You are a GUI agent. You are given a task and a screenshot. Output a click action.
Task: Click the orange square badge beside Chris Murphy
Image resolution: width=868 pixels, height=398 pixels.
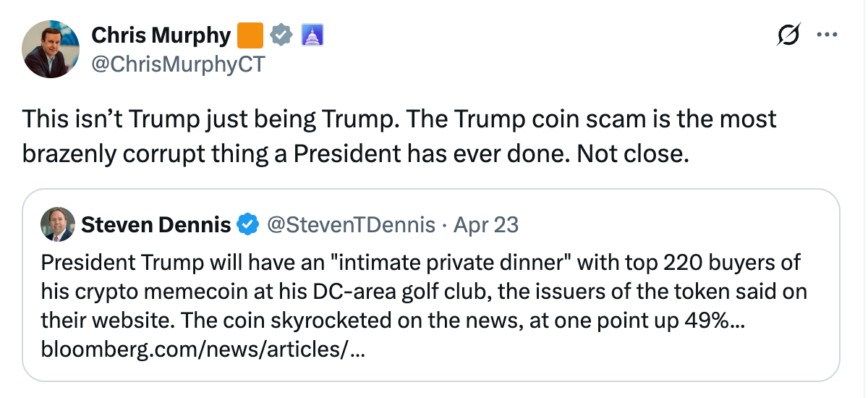(x=250, y=35)
